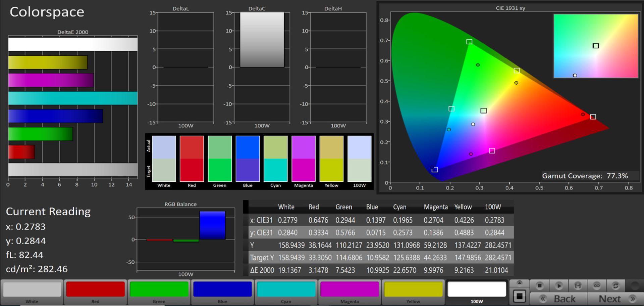Click the Cyan column header in data table
644x306 pixels.
click(x=399, y=207)
